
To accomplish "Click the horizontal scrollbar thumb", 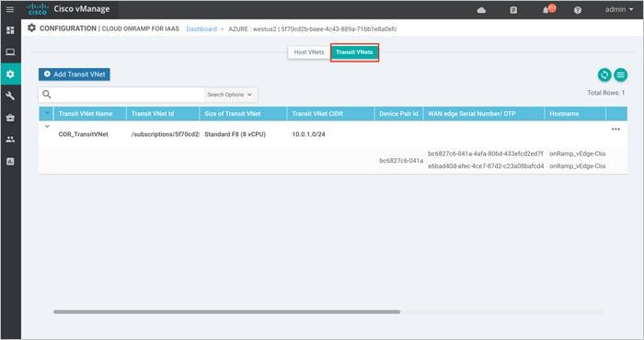I will click(226, 312).
